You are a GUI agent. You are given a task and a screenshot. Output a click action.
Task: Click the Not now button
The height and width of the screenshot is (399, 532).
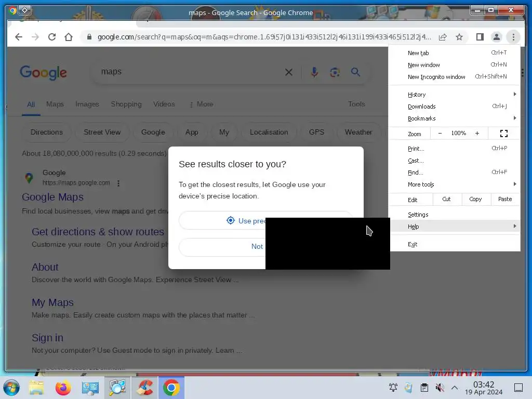tap(222, 247)
